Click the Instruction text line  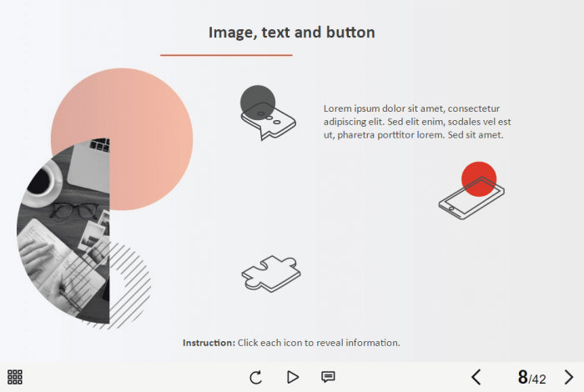pos(291,343)
